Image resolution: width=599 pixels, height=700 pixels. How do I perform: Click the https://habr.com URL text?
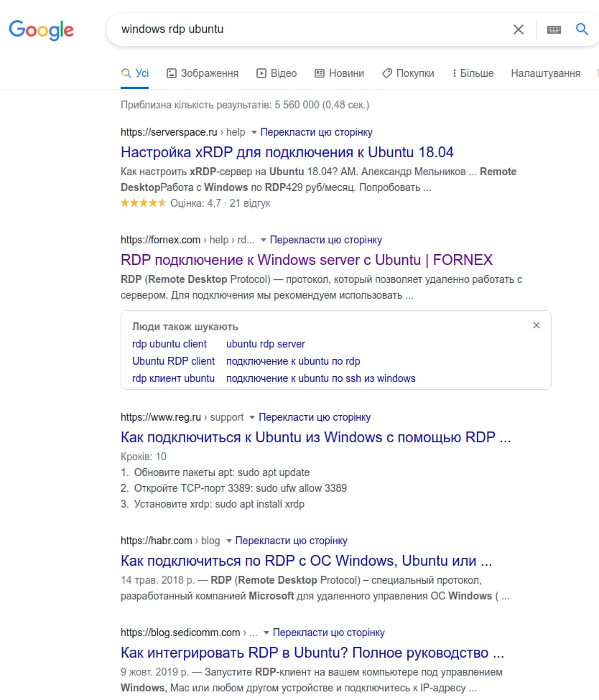pos(157,541)
